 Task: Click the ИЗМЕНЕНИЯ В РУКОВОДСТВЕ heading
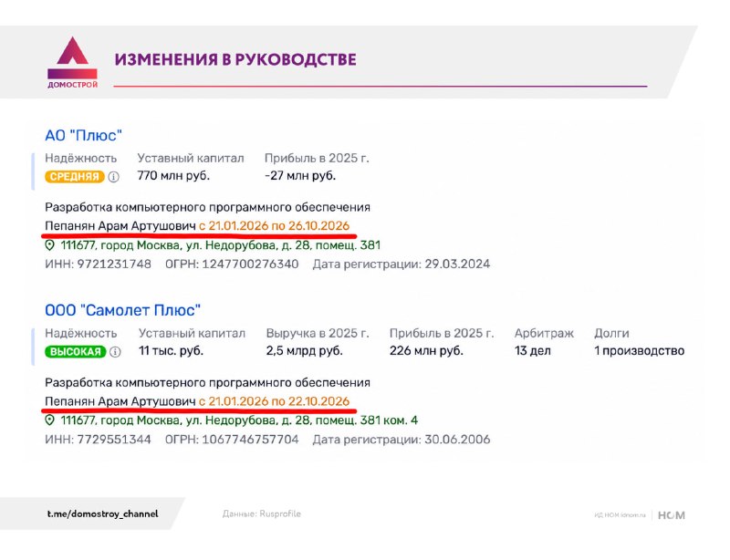coord(235,59)
